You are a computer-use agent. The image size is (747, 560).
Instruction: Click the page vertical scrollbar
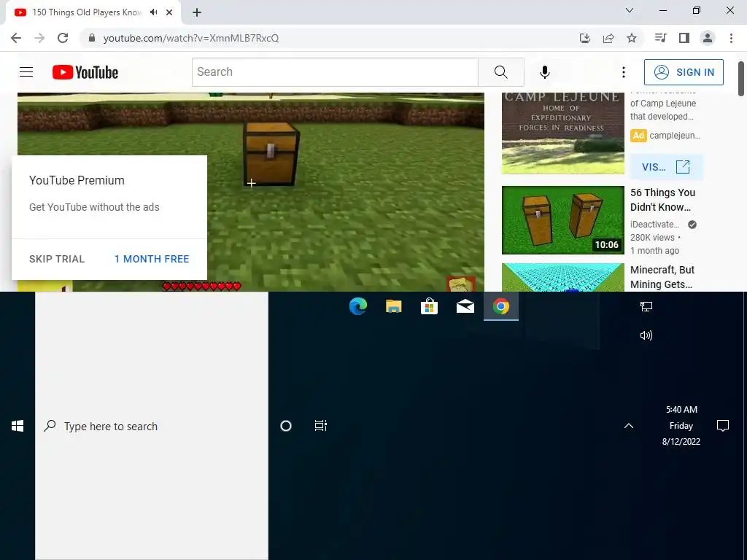point(741,79)
